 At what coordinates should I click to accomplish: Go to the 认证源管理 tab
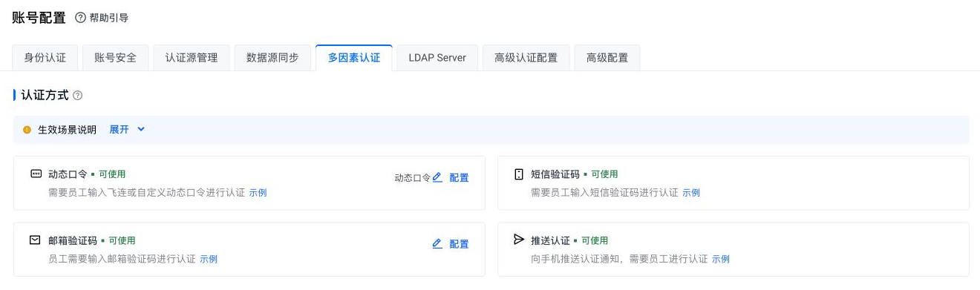pos(192,58)
